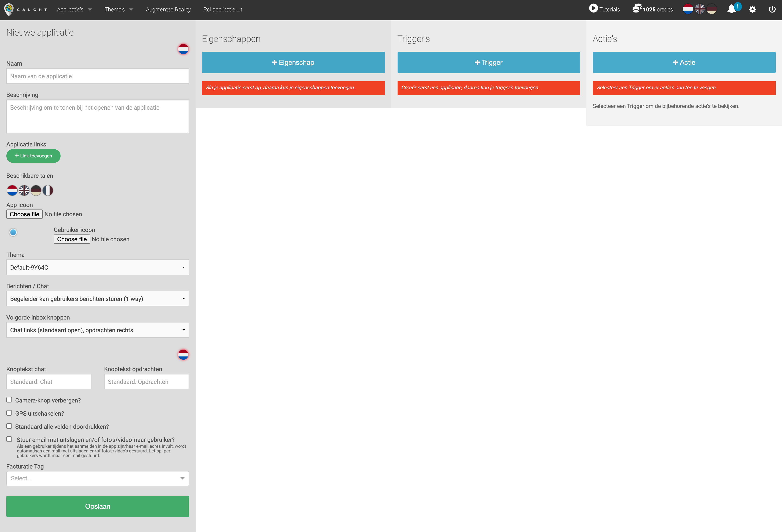782x532 pixels.
Task: Click the Naam input field
Action: tap(98, 76)
